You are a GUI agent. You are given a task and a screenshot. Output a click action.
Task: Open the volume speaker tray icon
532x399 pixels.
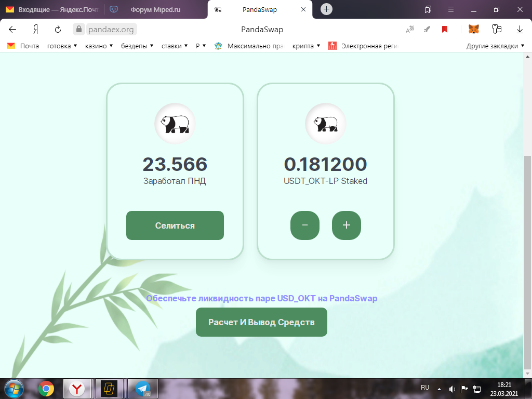[x=452, y=389]
